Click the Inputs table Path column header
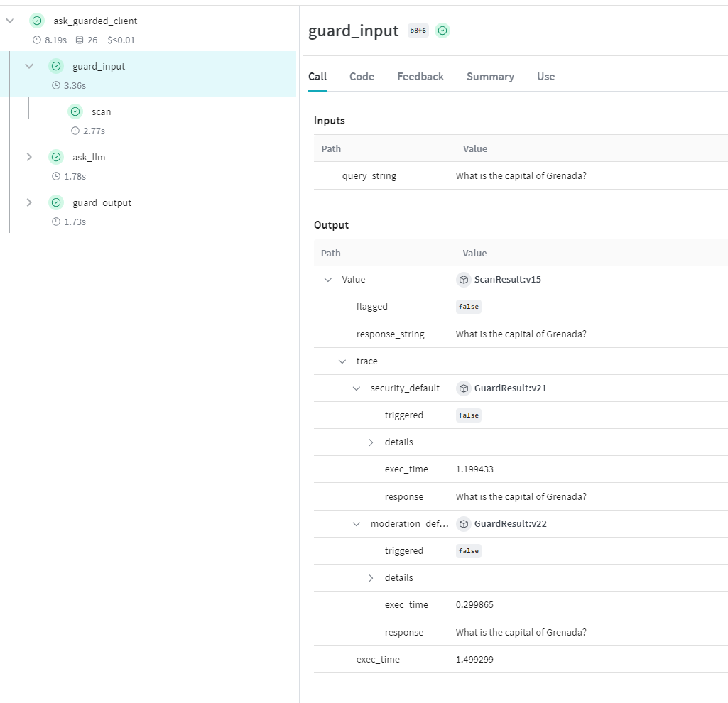The width and height of the screenshot is (728, 703). point(331,148)
